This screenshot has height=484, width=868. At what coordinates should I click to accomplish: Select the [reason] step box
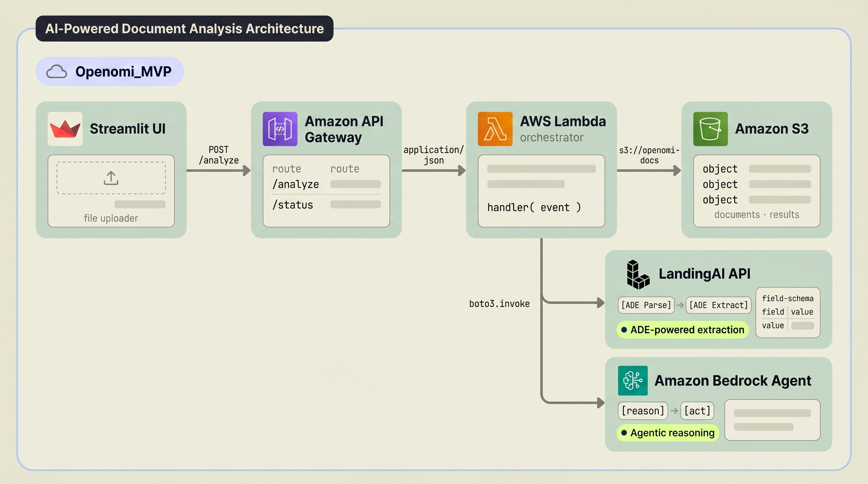(642, 411)
